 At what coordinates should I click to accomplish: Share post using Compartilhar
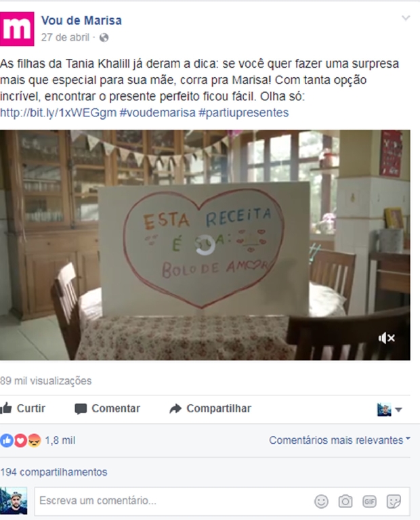point(210,408)
